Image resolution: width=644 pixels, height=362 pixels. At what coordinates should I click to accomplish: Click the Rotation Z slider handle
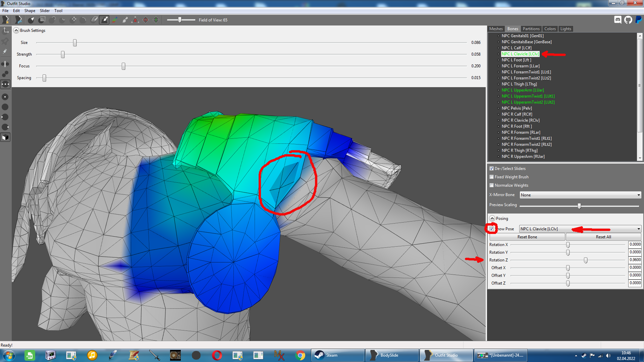(586, 260)
